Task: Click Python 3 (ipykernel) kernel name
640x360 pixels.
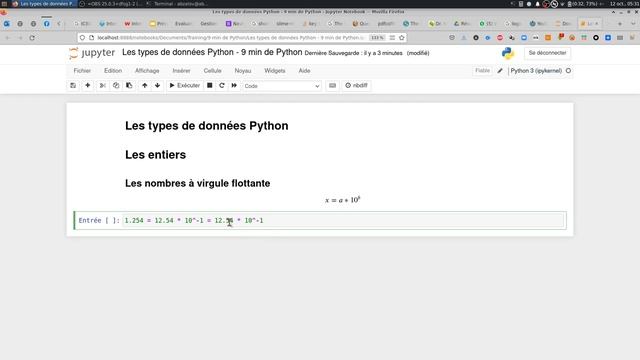Action: coord(536,71)
